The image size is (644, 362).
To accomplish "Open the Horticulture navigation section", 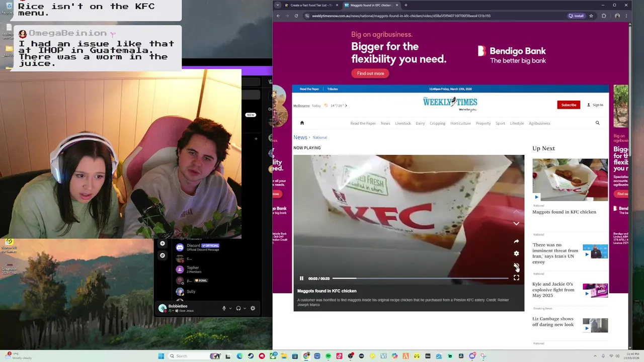I will (x=460, y=123).
